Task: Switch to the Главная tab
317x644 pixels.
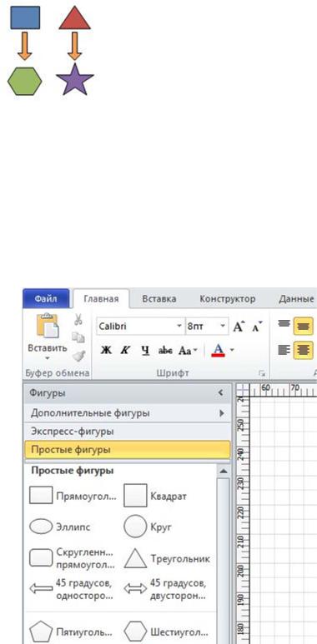Action: (101, 298)
